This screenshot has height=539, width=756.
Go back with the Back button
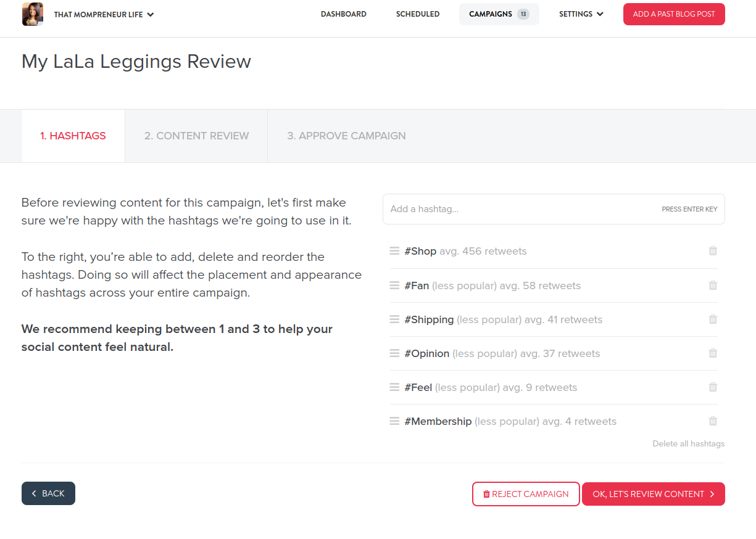tap(48, 493)
